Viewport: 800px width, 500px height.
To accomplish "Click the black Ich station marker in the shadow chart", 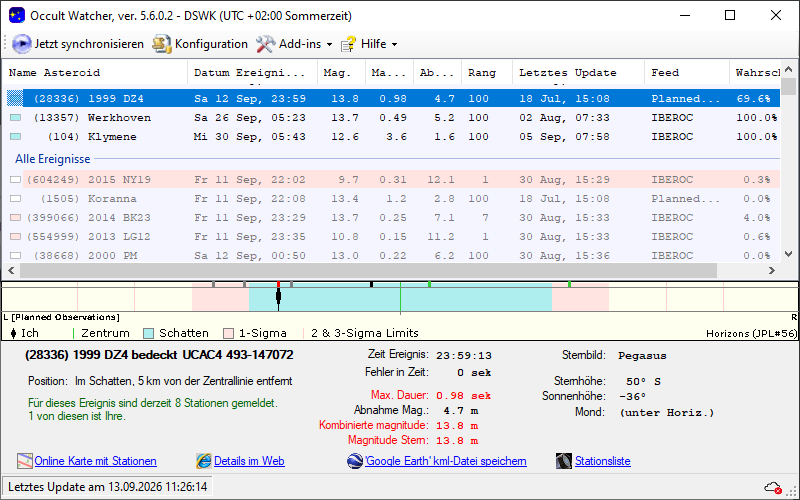I will point(279,296).
